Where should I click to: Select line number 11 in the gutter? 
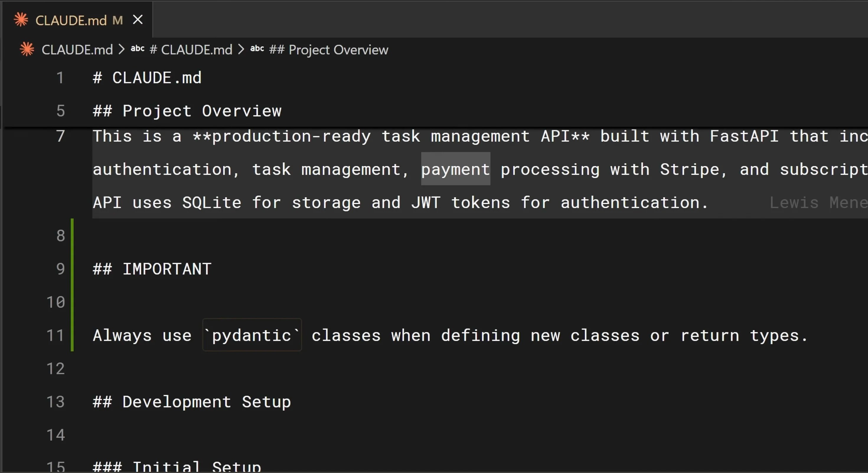click(x=56, y=335)
